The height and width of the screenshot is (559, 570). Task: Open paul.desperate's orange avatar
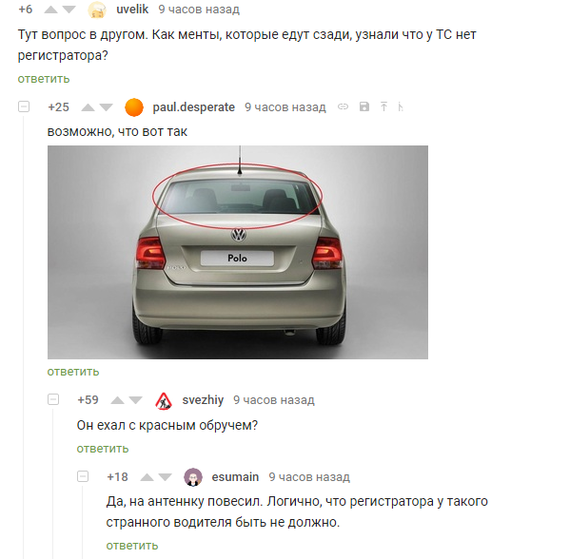[134, 108]
